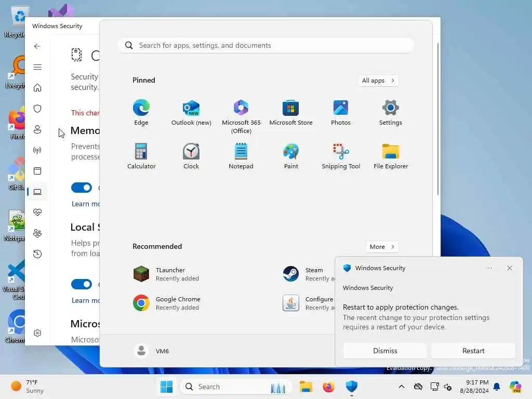532x399 pixels.
Task: Go to Home in Windows Security sidebar
Action: point(37,88)
